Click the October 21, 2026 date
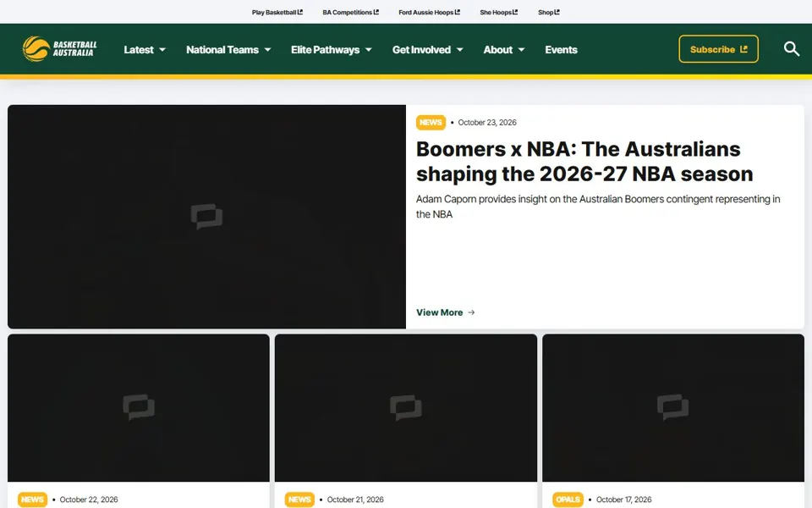The height and width of the screenshot is (508, 812). point(355,500)
